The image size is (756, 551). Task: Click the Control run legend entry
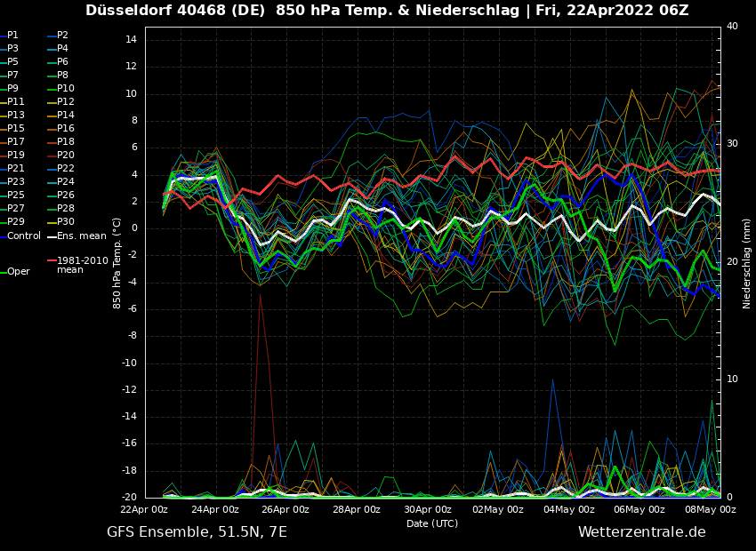[24, 236]
